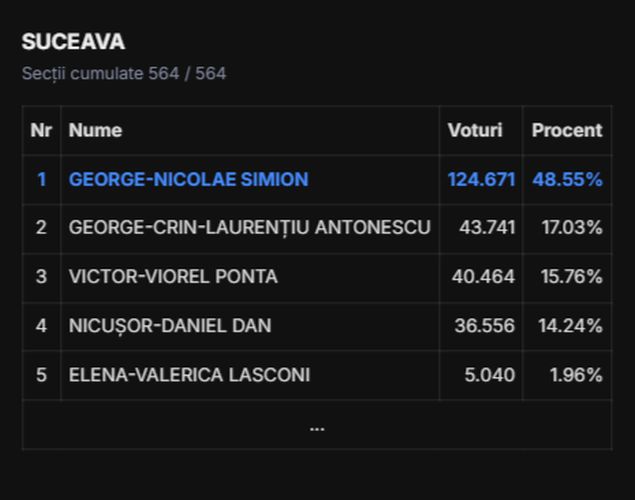Click the Voturi column header
635x500 pixels.
tap(475, 130)
